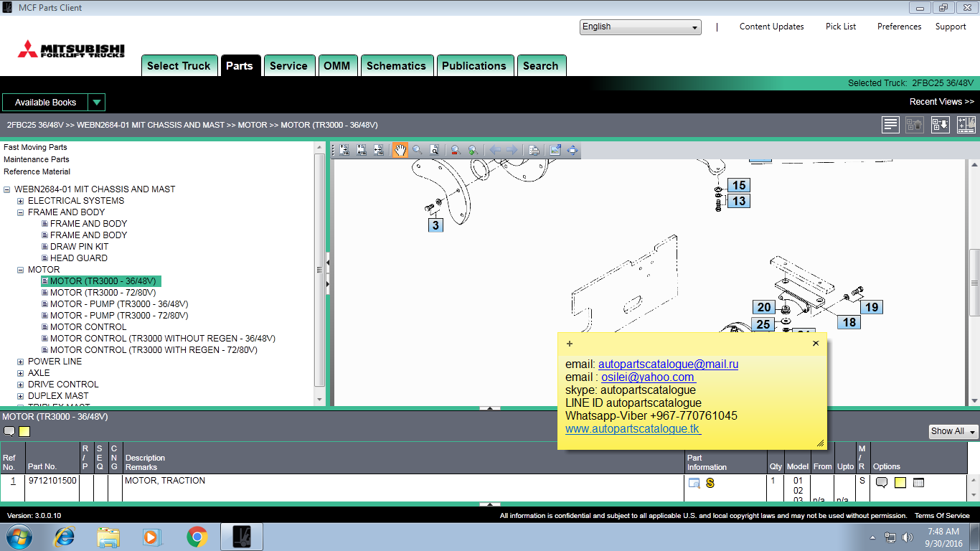Open table icon in Options for MOTOR, TRACTION
980x551 pixels.
point(918,483)
